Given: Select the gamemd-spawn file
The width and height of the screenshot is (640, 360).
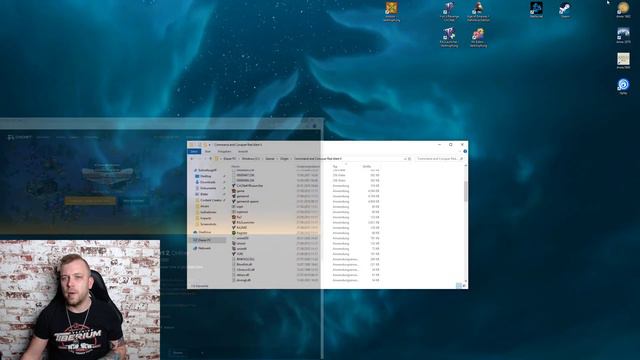Looking at the screenshot, I should (x=246, y=202).
